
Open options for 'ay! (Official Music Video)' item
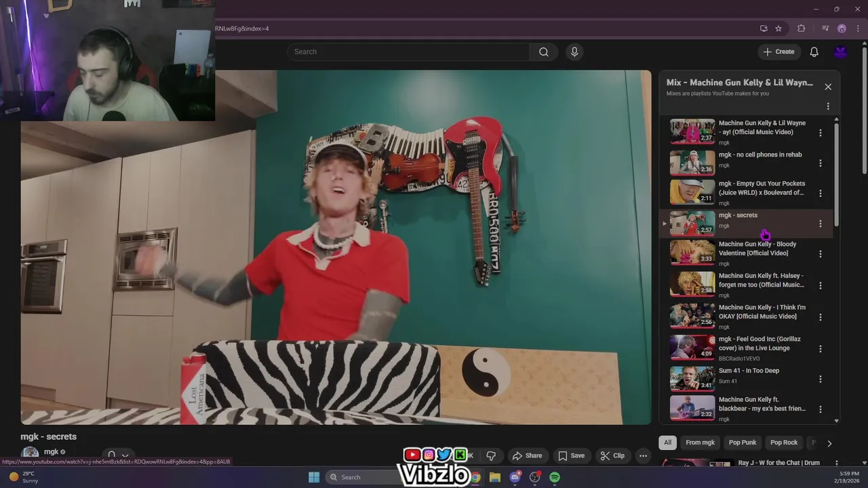point(821,133)
